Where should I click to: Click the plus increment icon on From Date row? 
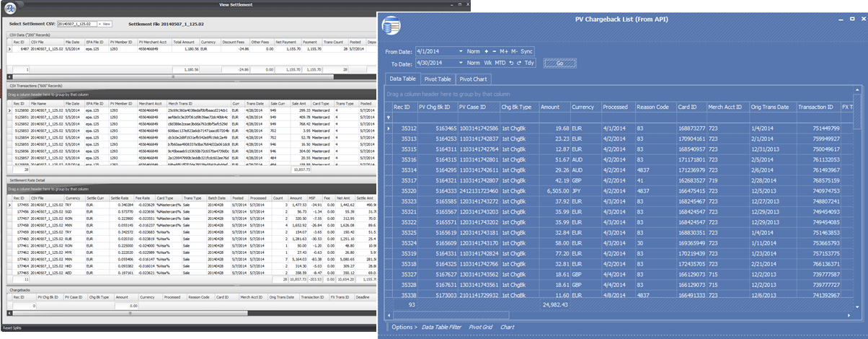(486, 52)
